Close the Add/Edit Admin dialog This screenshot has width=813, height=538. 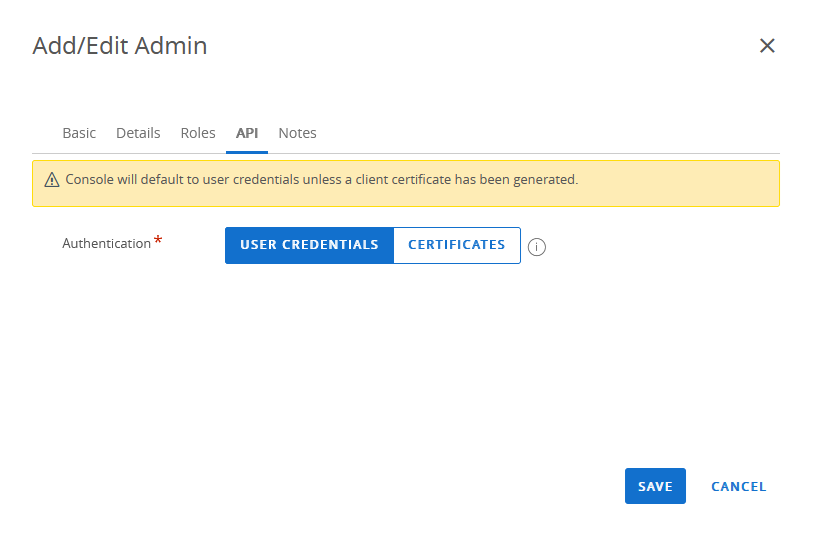pos(767,46)
